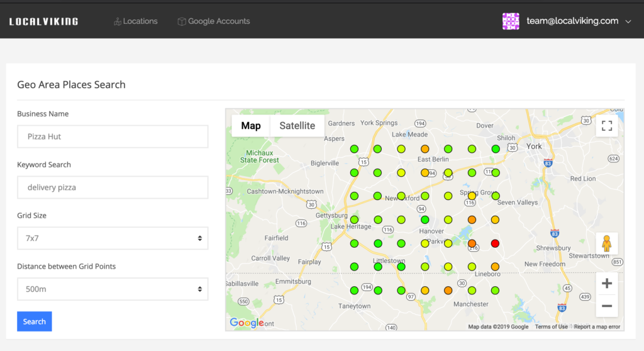Click the Locations pin icon
The height and width of the screenshot is (351, 644).
pos(118,21)
